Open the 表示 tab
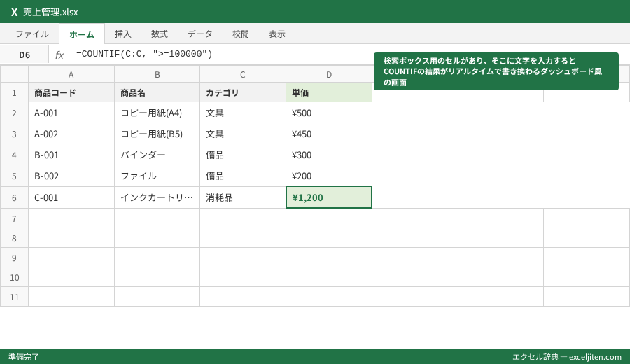 pos(277,34)
